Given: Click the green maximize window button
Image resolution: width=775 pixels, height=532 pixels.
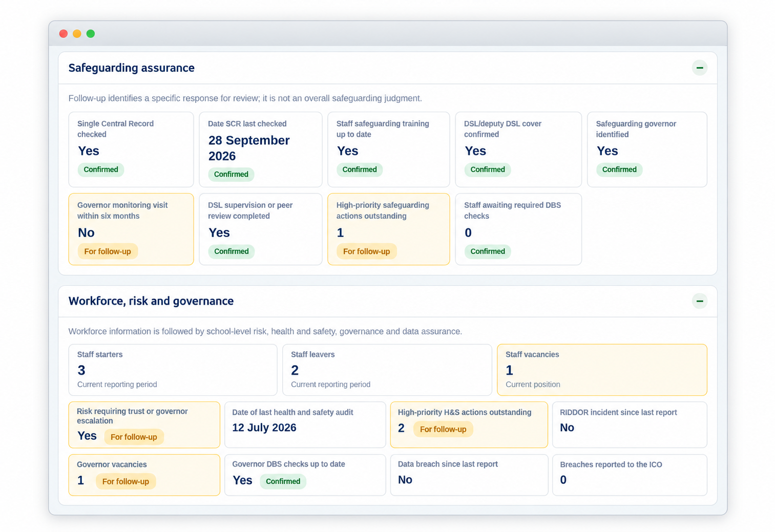Looking at the screenshot, I should (x=91, y=34).
